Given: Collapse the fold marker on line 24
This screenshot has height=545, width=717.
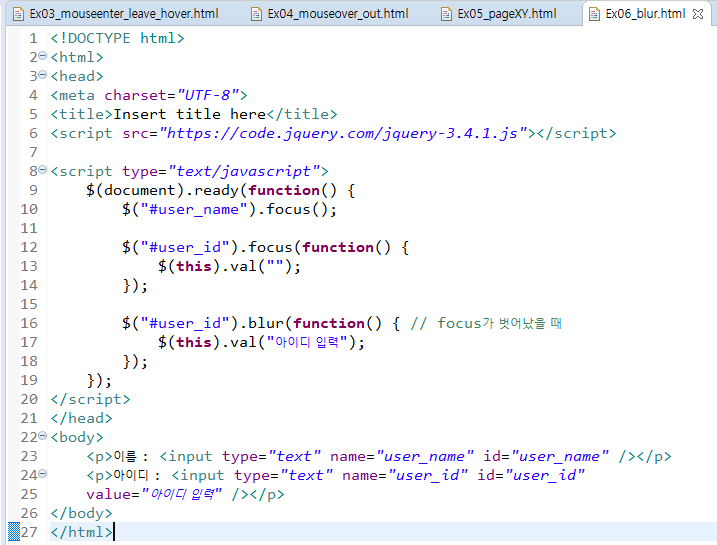Looking at the screenshot, I should tap(43, 474).
